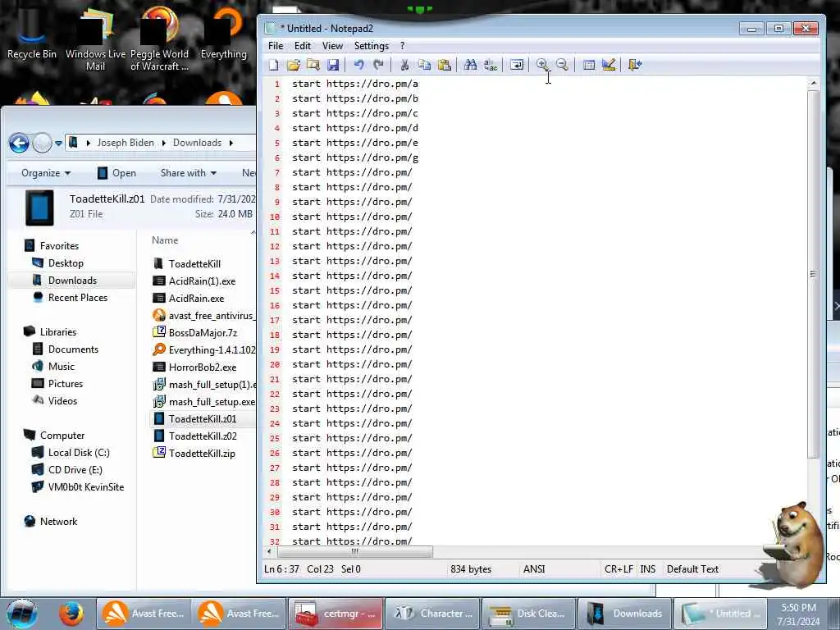Select the ToadetteKill folder in file list
The width and height of the screenshot is (840, 630).
pyautogui.click(x=186, y=263)
